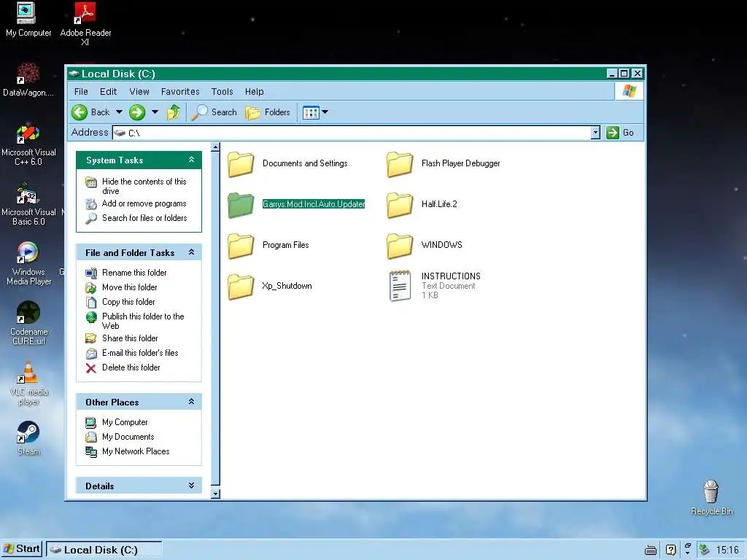Screen dimensions: 747x560
Task: Click inside the Address field
Action: [x=352, y=133]
